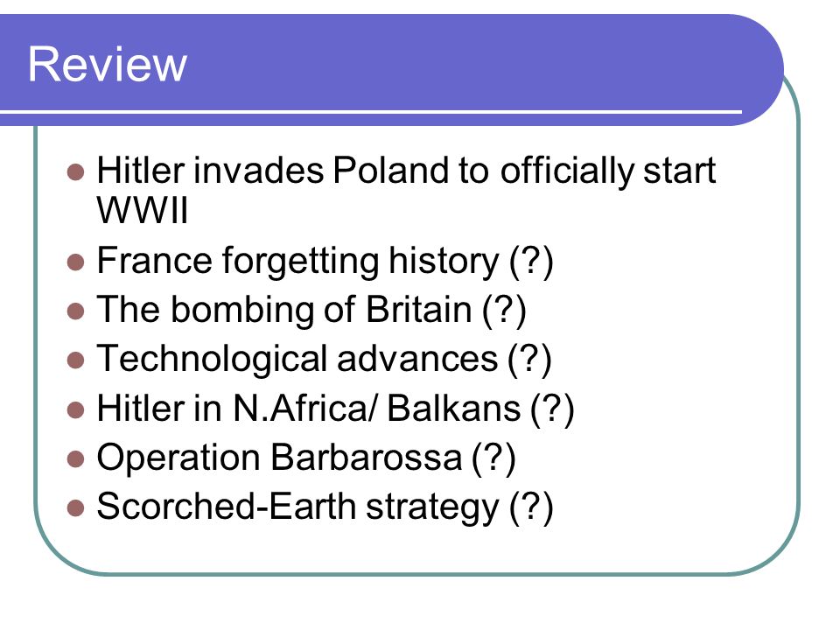Click the bullet before Operation Barbarossa
840x630 pixels.
(x=76, y=459)
